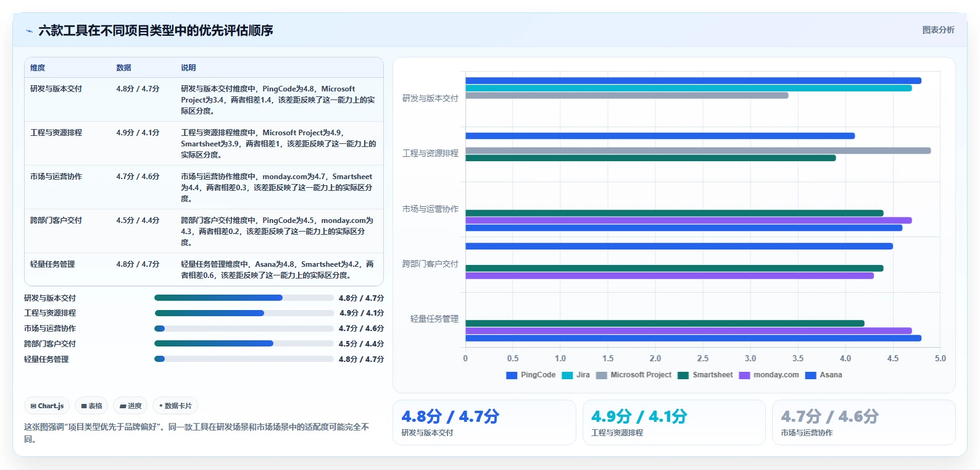Select the 说明 column header
This screenshot has height=470, width=980.
tap(188, 68)
